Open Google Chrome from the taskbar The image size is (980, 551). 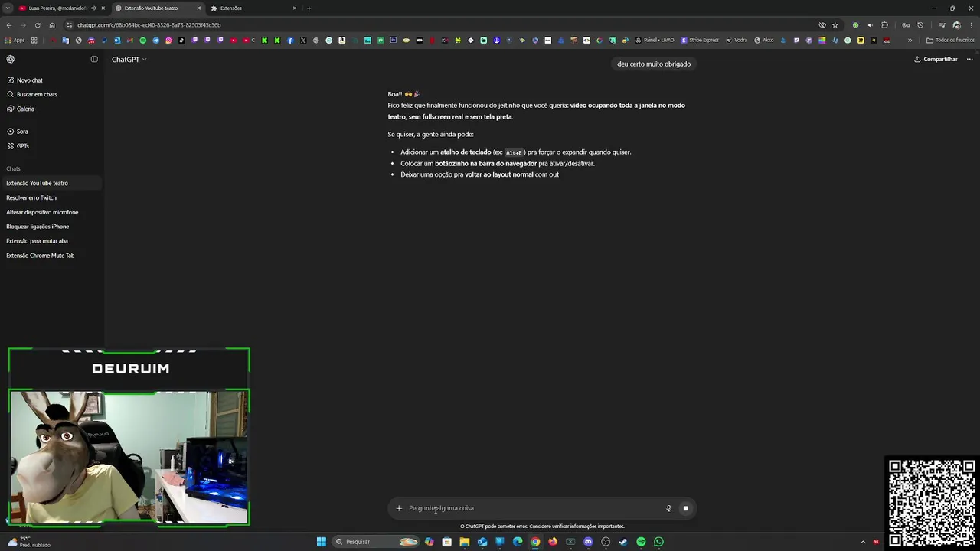point(535,542)
